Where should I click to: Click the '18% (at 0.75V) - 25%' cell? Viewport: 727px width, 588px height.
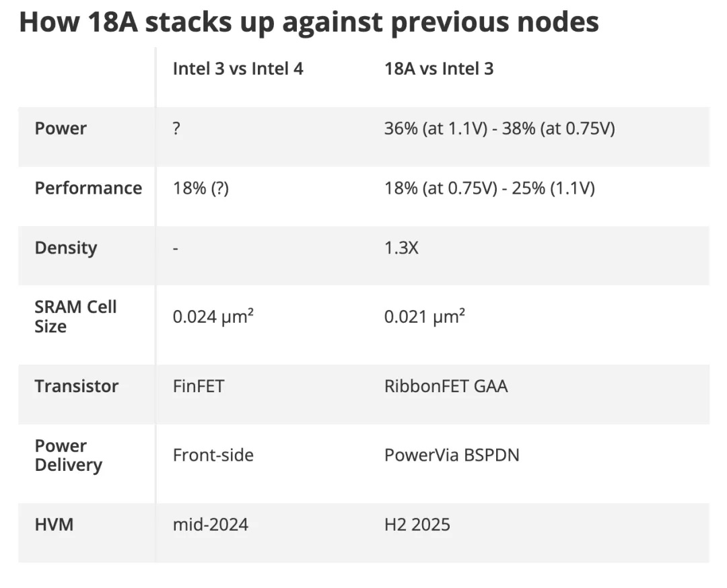click(489, 188)
